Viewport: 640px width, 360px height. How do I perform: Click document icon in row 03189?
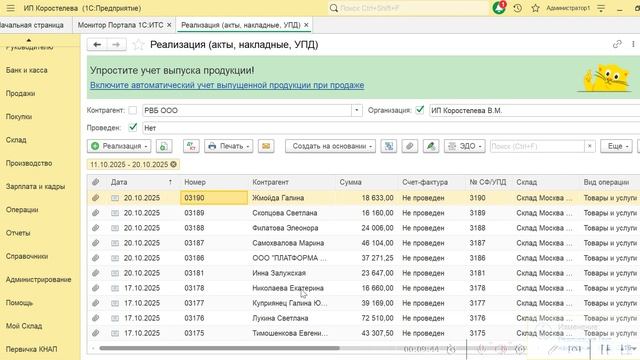click(x=115, y=213)
